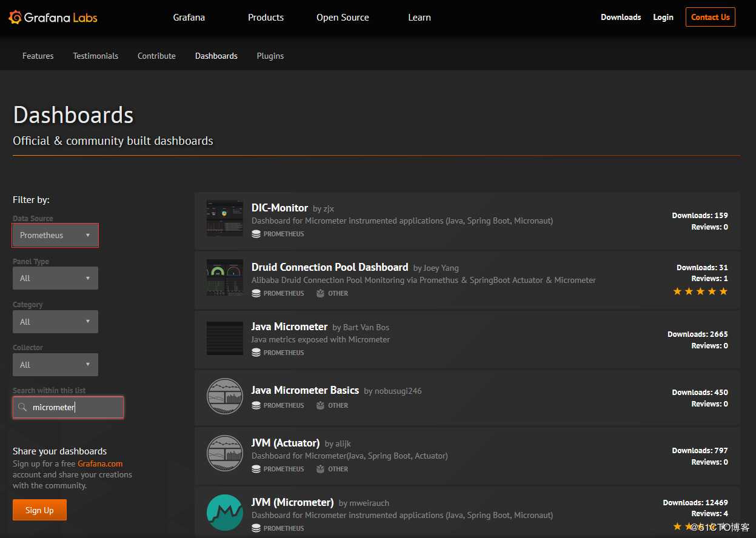The width and height of the screenshot is (756, 538).
Task: Open the DIC-Monitor dashboard thumbnail
Action: click(224, 218)
